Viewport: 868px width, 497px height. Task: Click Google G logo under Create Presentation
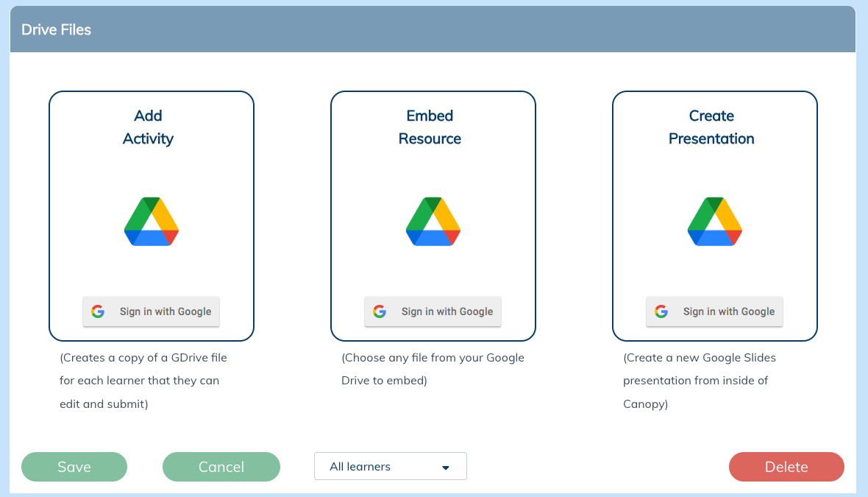click(661, 311)
